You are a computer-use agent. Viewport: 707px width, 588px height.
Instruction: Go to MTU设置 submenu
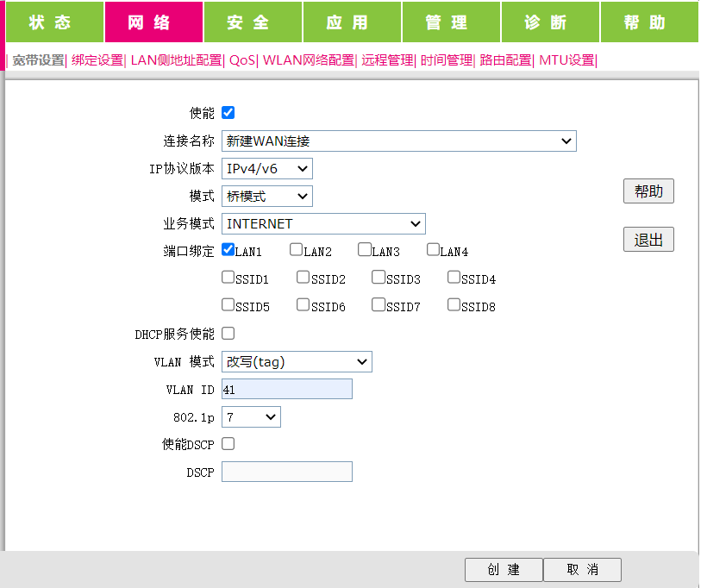[x=566, y=60]
